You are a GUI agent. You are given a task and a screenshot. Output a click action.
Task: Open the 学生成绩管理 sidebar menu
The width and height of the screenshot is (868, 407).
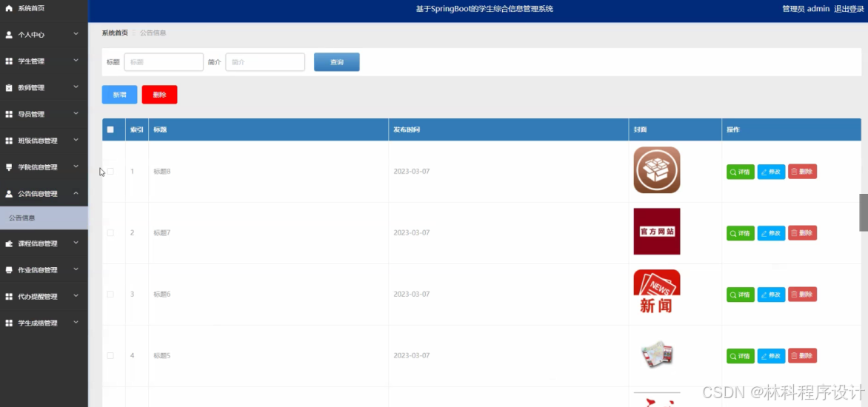tap(44, 323)
